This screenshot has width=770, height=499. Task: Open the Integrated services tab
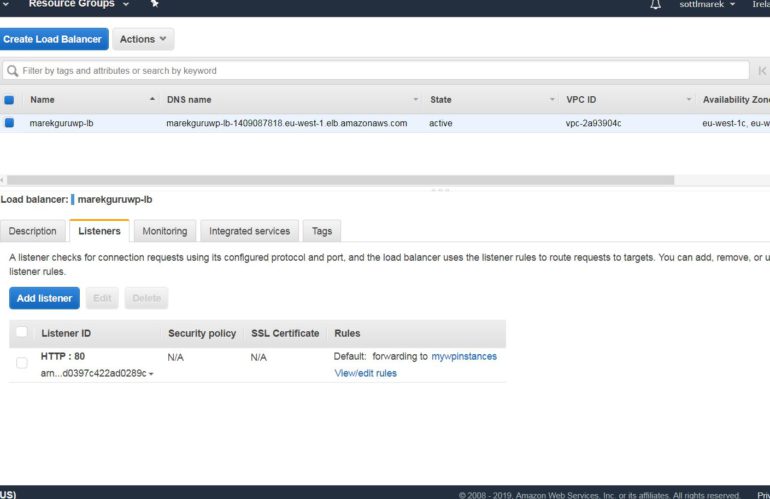tap(249, 231)
